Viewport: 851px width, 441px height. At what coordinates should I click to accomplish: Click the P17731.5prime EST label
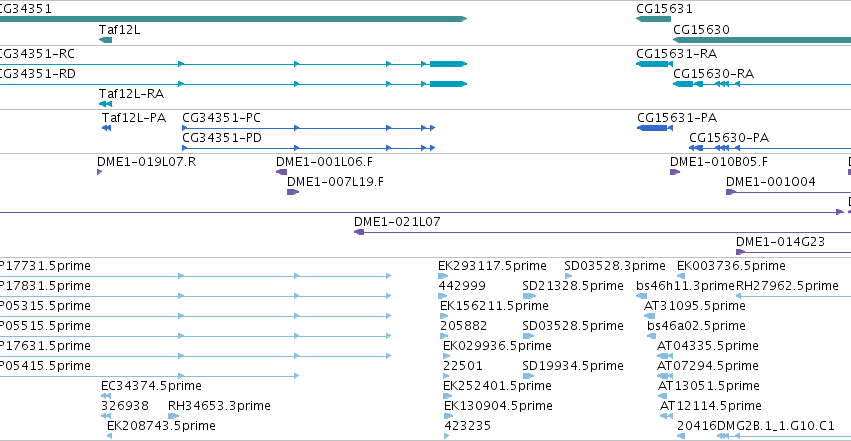[45, 266]
